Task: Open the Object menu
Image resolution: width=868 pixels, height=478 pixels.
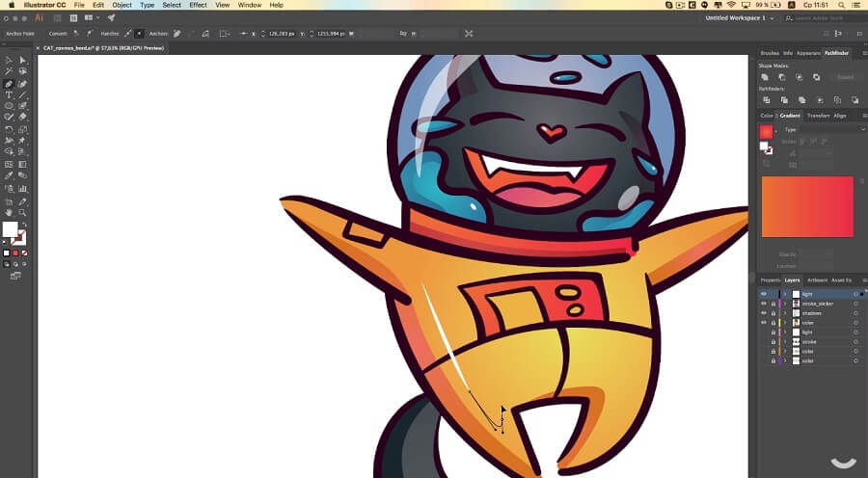Action: (x=122, y=5)
